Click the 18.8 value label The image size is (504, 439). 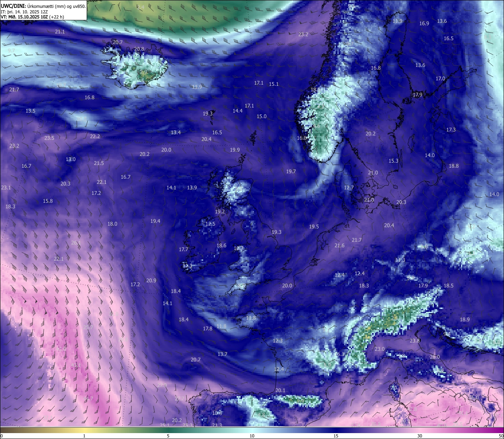tap(454, 166)
